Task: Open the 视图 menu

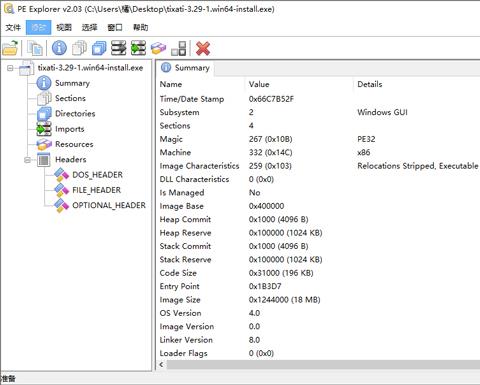Action: [x=64, y=27]
